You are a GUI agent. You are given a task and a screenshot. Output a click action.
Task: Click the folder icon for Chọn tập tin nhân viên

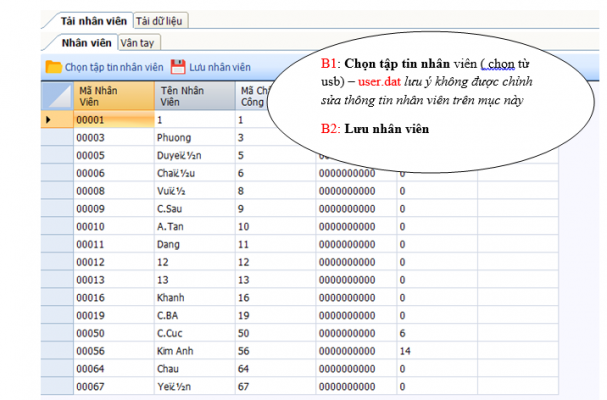(x=54, y=67)
